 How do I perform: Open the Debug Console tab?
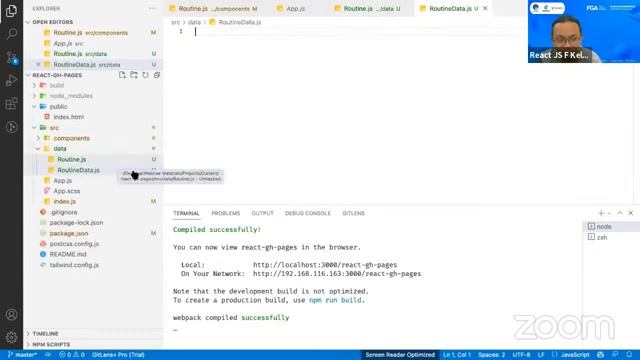[308, 213]
